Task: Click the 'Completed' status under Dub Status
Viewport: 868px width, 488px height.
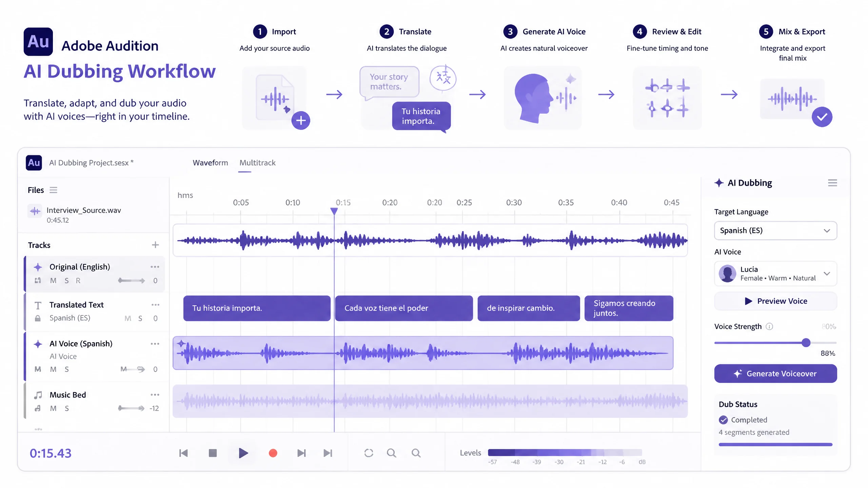Action: pos(749,420)
